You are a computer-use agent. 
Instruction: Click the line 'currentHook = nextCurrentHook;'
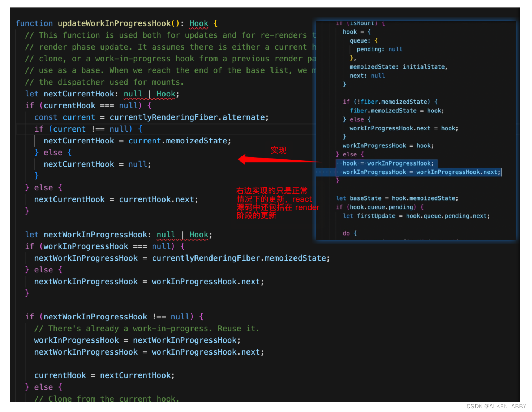tap(104, 376)
